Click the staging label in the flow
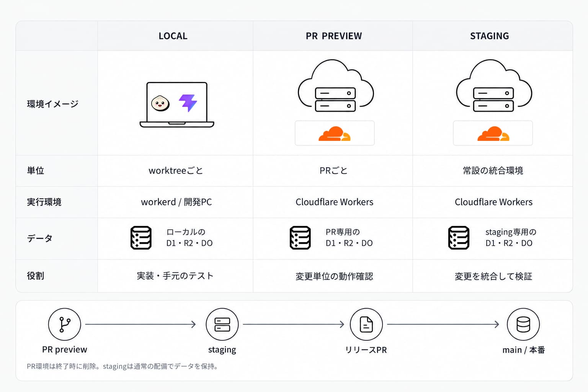The height and width of the screenshot is (392, 588). (x=222, y=350)
